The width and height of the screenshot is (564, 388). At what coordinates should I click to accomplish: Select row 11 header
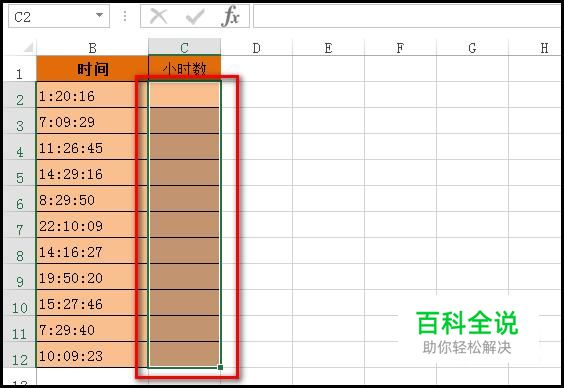[x=20, y=329]
